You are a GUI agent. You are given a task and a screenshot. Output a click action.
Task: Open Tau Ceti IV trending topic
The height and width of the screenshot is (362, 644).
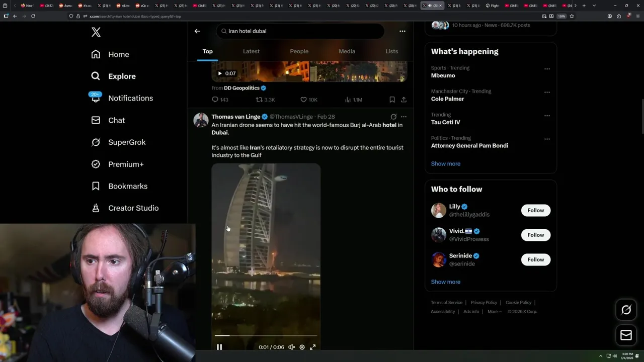click(445, 122)
